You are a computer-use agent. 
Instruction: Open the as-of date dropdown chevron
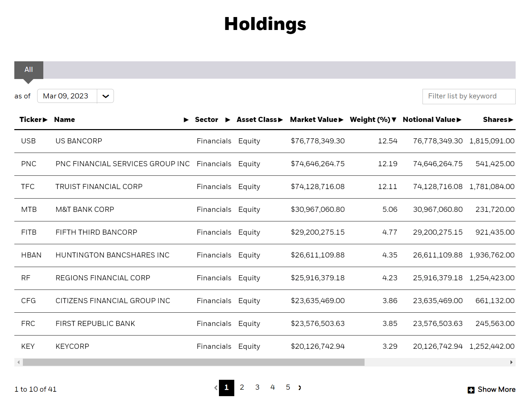point(105,96)
